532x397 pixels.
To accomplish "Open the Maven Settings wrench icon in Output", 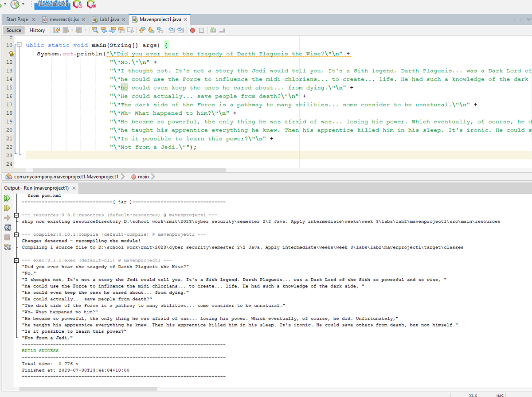I will [x=7, y=247].
